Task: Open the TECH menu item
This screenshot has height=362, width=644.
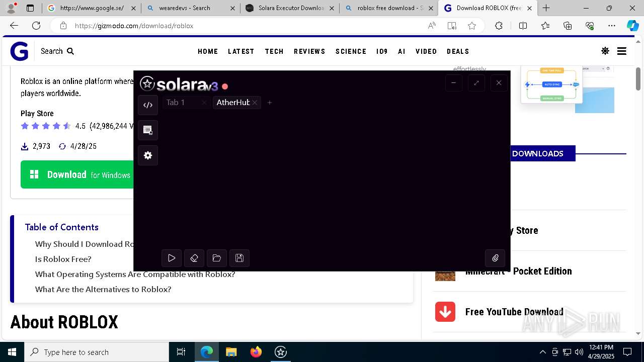Action: coord(274,51)
